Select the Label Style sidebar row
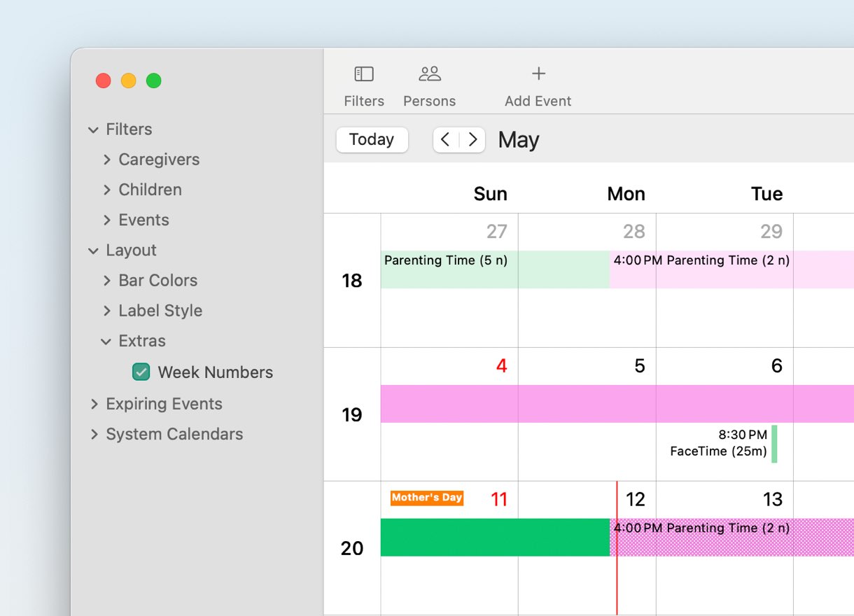Screen dimensions: 854x616 (160, 311)
